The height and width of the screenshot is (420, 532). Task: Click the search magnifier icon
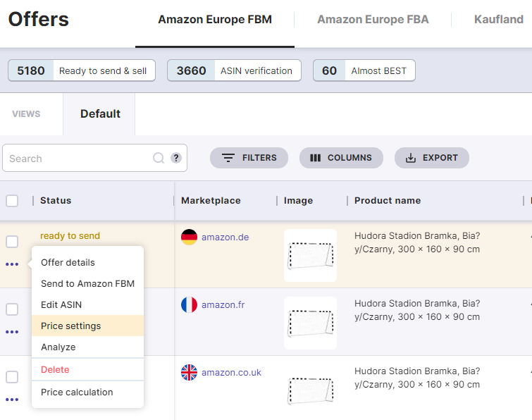159,159
